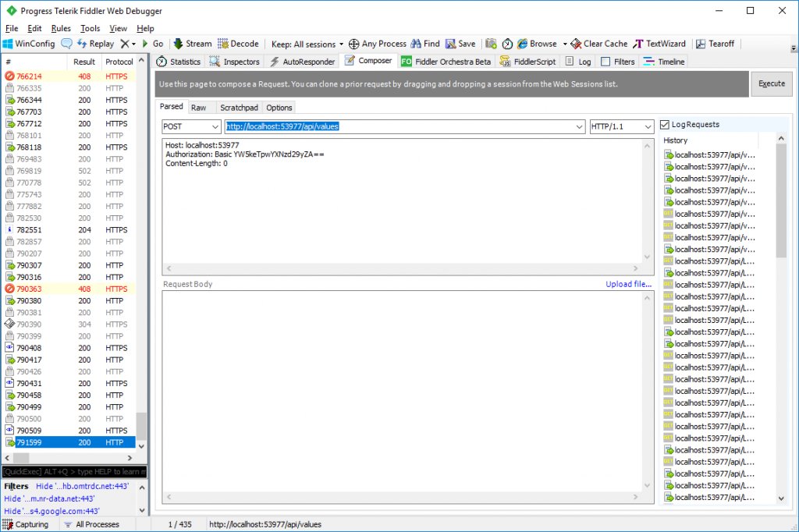Expand the HTTP/1.1 version dropdown
Viewport: 799px width, 532px height.
point(622,126)
